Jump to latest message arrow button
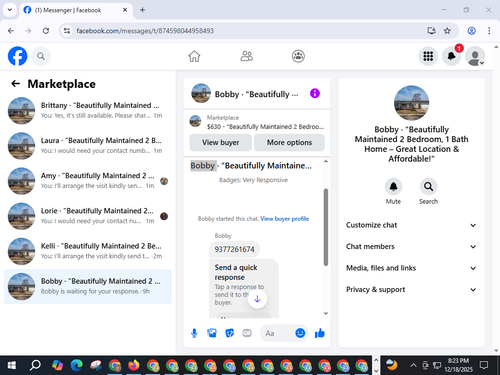Screen dimensions: 500x375 (257, 299)
